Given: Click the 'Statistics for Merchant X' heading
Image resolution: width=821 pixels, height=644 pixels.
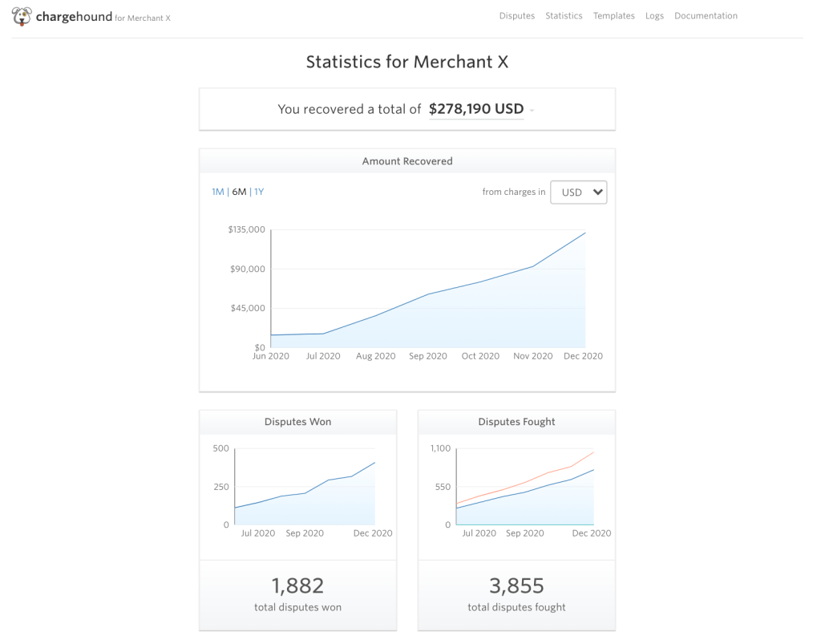Looking at the screenshot, I should click(407, 62).
